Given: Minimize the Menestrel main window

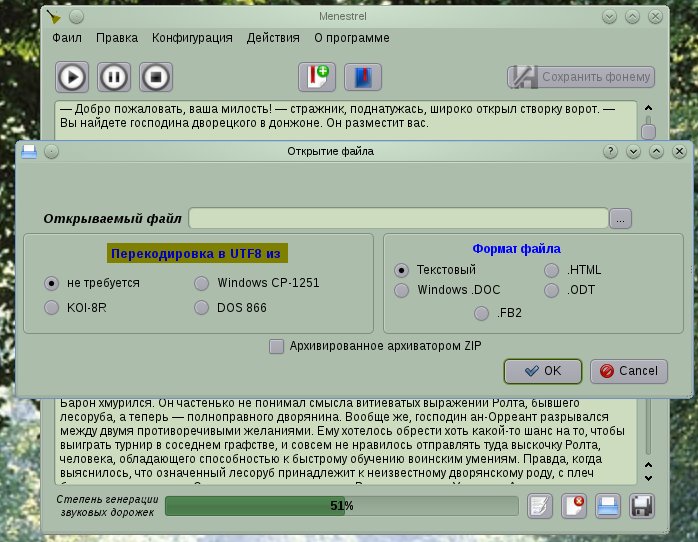Looking at the screenshot, I should click(609, 17).
